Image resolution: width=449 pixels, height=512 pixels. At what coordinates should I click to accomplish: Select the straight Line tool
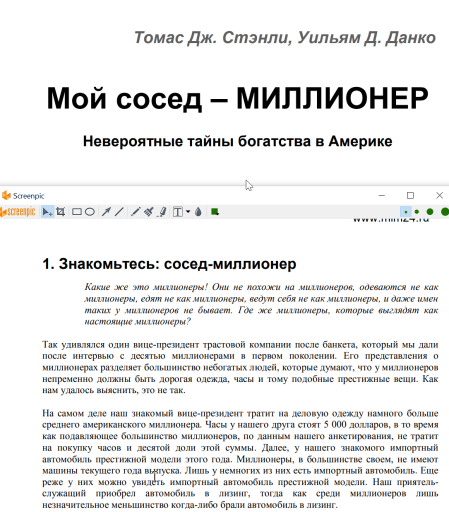click(x=119, y=212)
